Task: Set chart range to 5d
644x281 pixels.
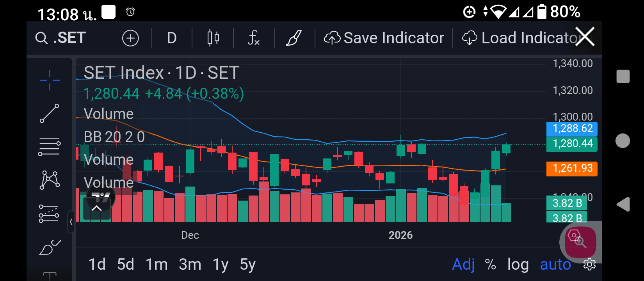Action: pos(126,265)
